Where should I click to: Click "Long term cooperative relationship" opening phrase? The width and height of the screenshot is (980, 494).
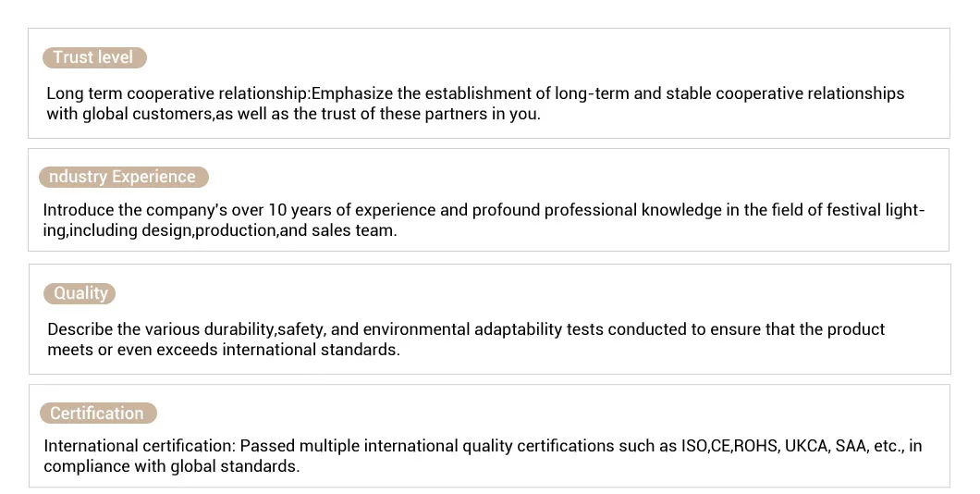[x=178, y=93]
